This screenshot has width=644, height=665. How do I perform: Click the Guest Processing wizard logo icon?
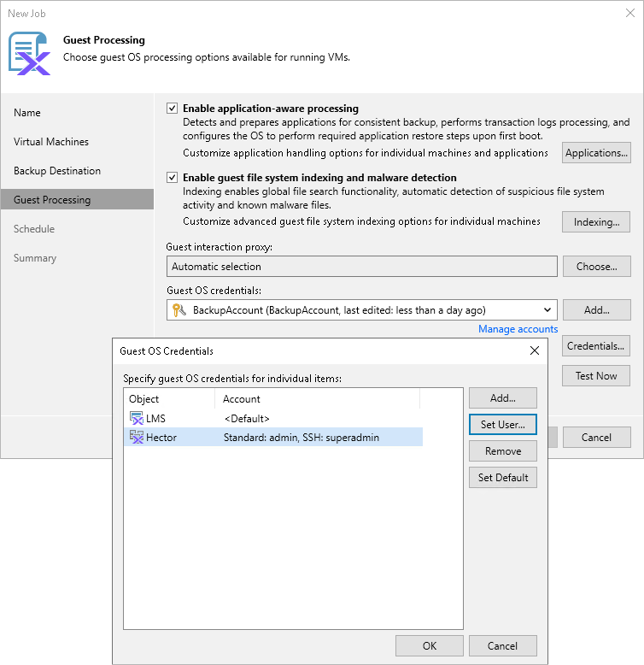tap(29, 54)
